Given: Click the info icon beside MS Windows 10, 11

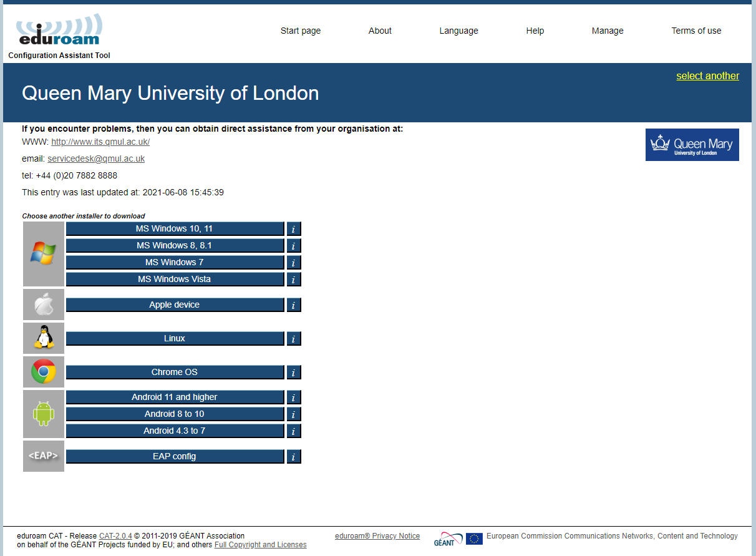Looking at the screenshot, I should coord(294,229).
